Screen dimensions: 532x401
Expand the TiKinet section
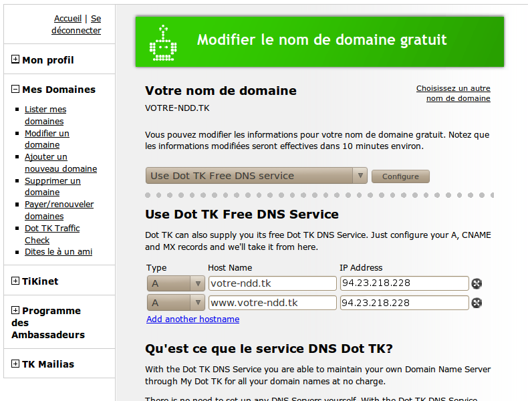[15, 281]
